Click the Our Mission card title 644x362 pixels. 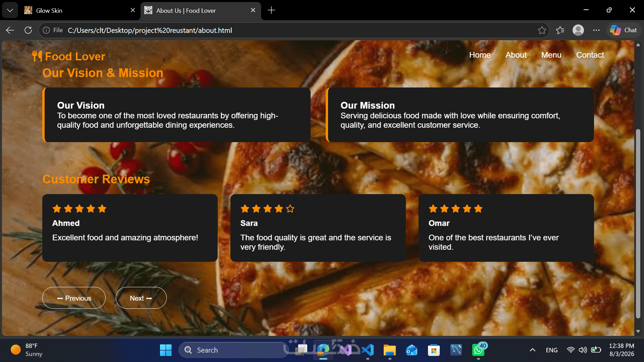[x=368, y=105]
